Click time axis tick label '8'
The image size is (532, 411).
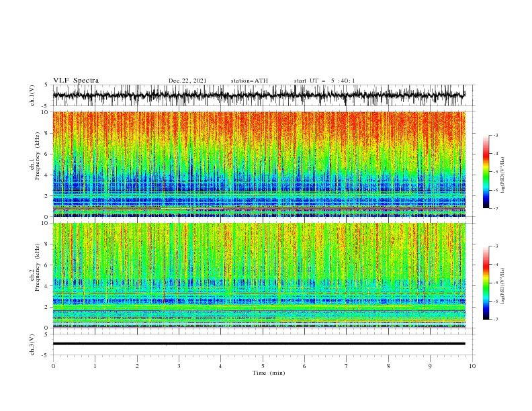pyautogui.click(x=388, y=366)
